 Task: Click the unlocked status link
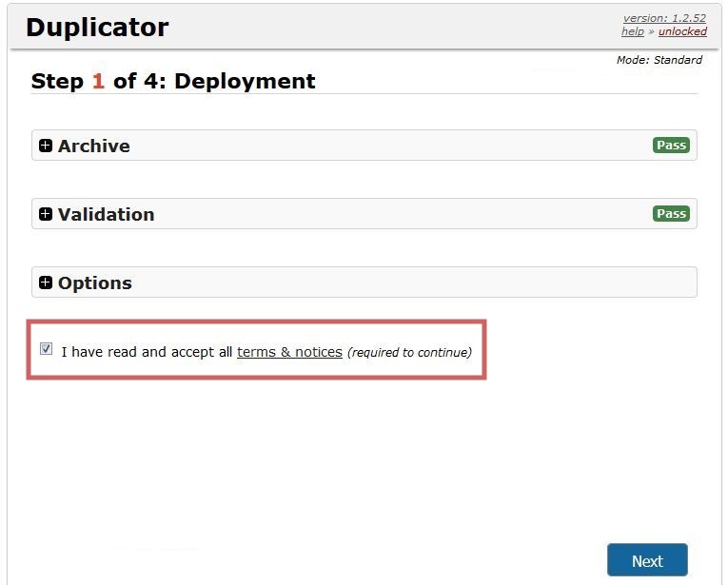pos(682,31)
